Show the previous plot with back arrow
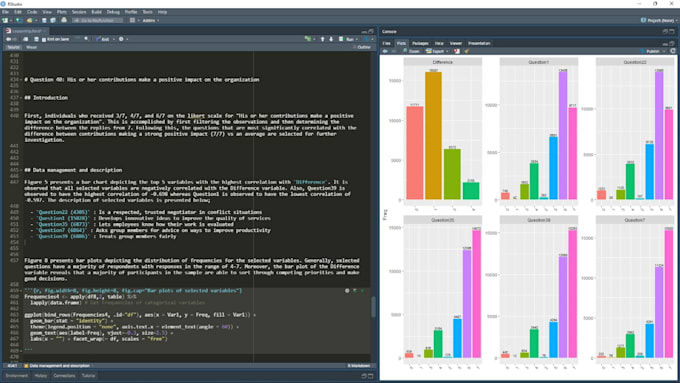Screen dimensions: 680x383 [385, 51]
